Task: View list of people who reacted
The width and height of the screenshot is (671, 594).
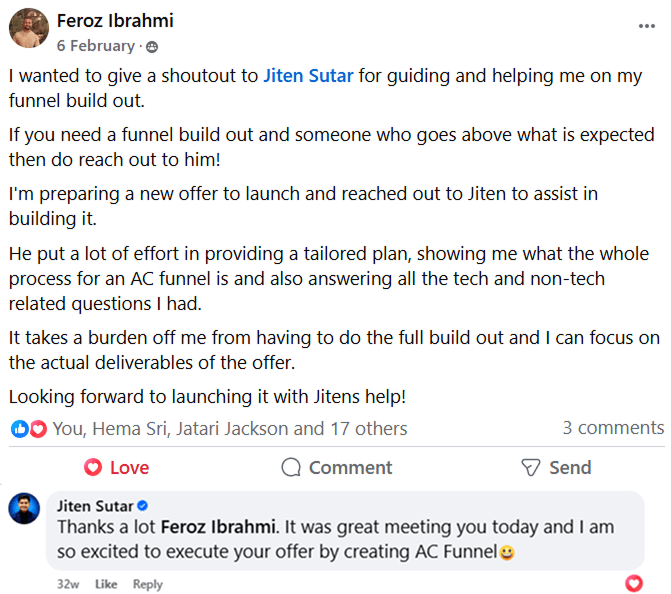Action: pyautogui.click(x=230, y=428)
